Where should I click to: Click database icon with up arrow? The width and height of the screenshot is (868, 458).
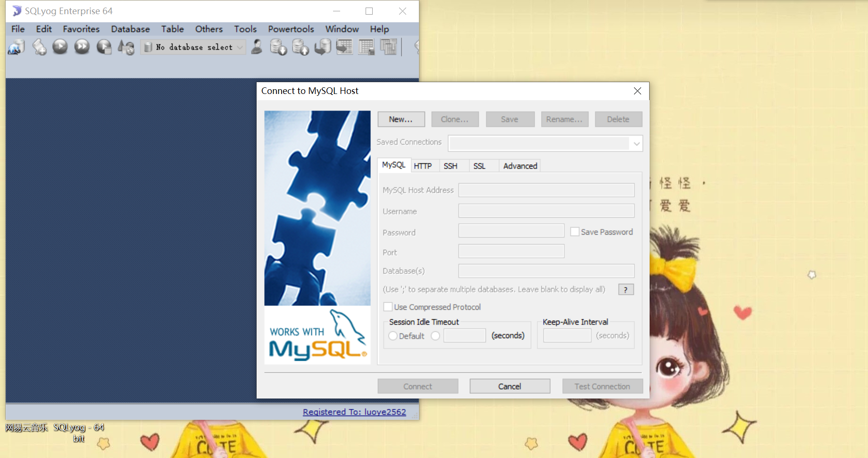pos(300,47)
